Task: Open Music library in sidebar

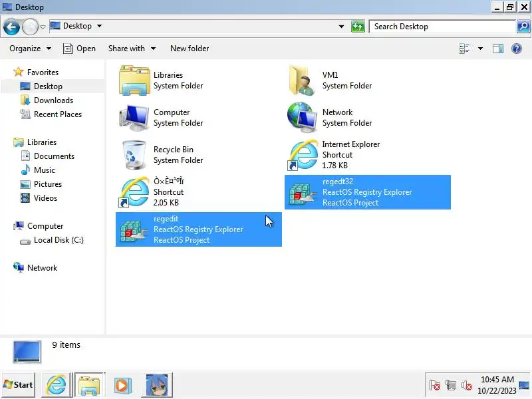Action: [38, 170]
